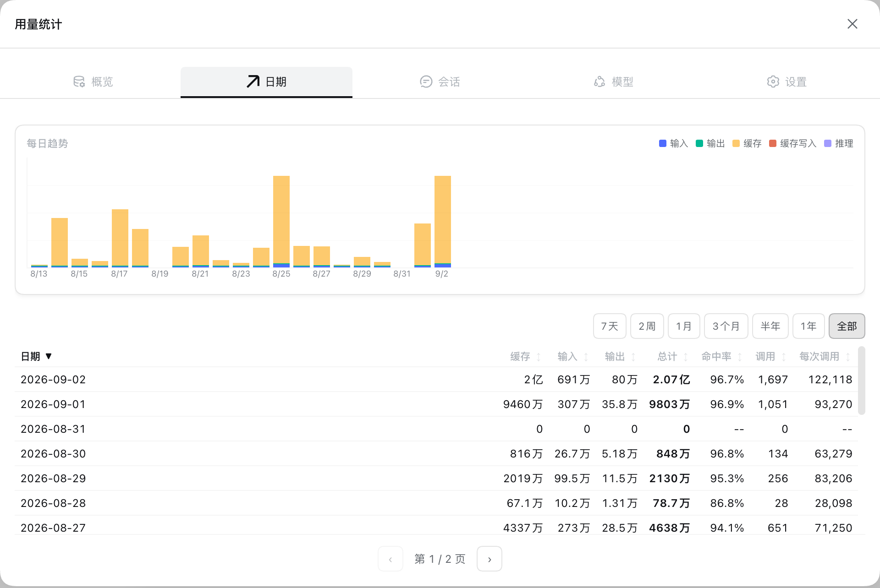Viewport: 880px width, 588px height.
Task: Select the 全部 range button
Action: (x=847, y=326)
